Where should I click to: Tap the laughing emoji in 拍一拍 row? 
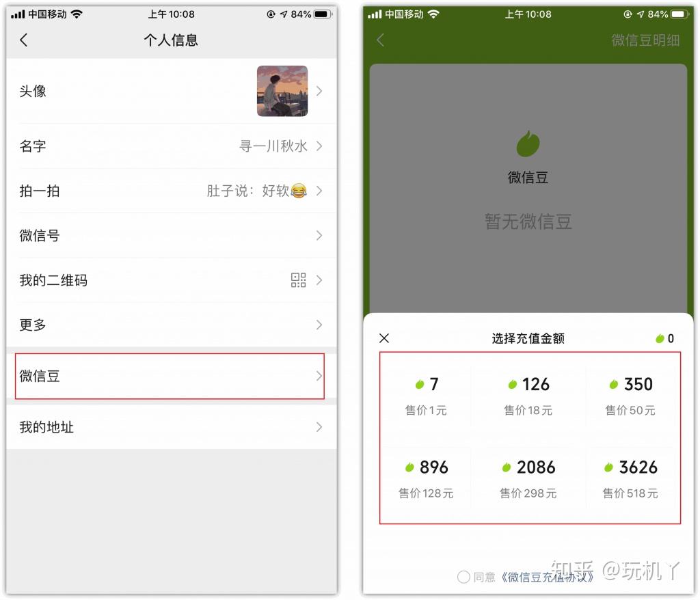[x=299, y=191]
